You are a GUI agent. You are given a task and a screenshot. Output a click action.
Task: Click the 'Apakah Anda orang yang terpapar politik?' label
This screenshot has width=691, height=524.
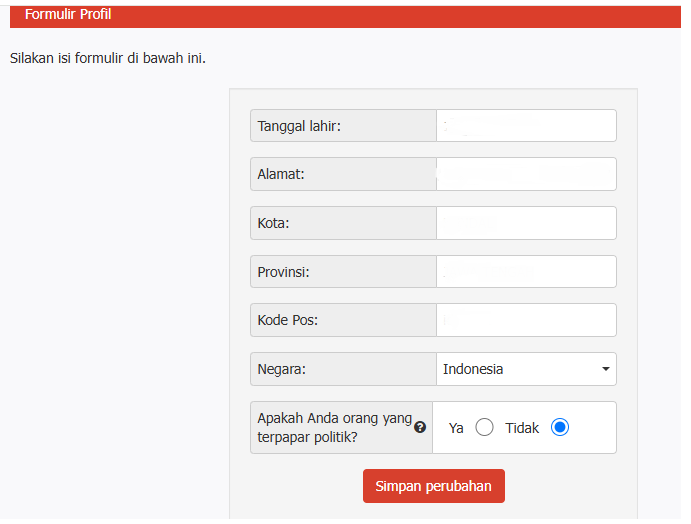tap(334, 427)
